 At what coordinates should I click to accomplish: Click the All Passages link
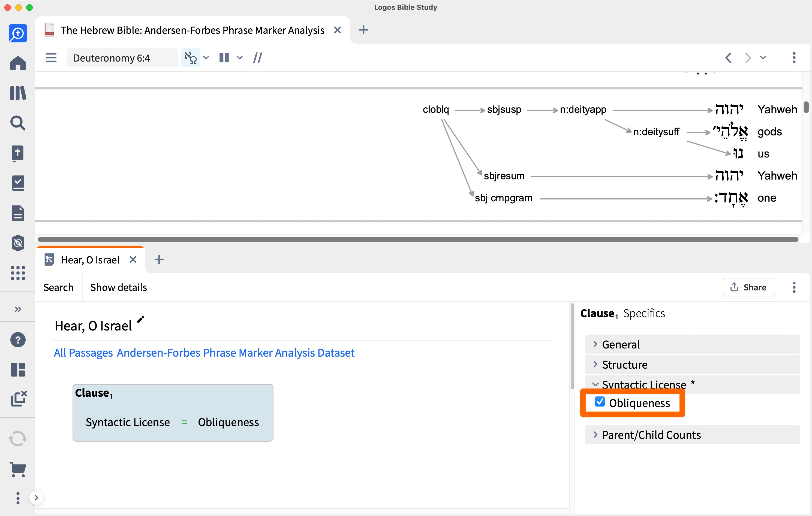point(83,353)
